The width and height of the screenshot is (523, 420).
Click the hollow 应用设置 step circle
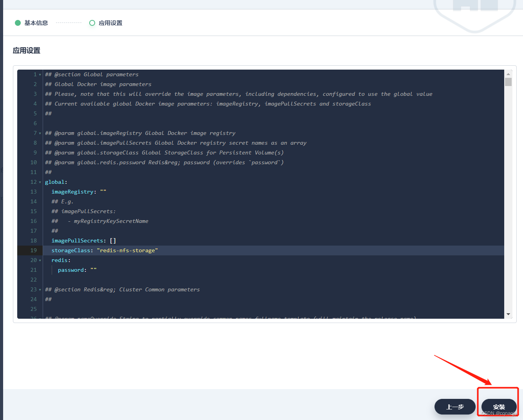(92, 23)
